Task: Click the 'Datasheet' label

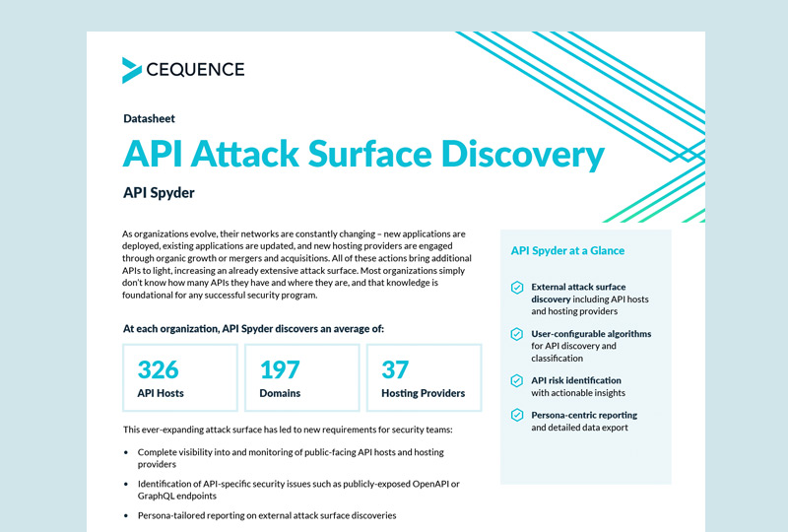Action: click(x=150, y=118)
